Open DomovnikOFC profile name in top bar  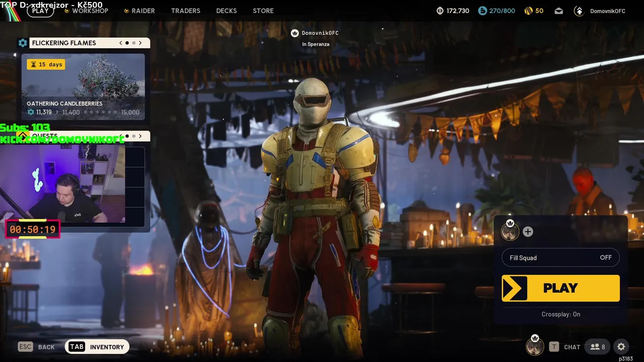tap(608, 11)
